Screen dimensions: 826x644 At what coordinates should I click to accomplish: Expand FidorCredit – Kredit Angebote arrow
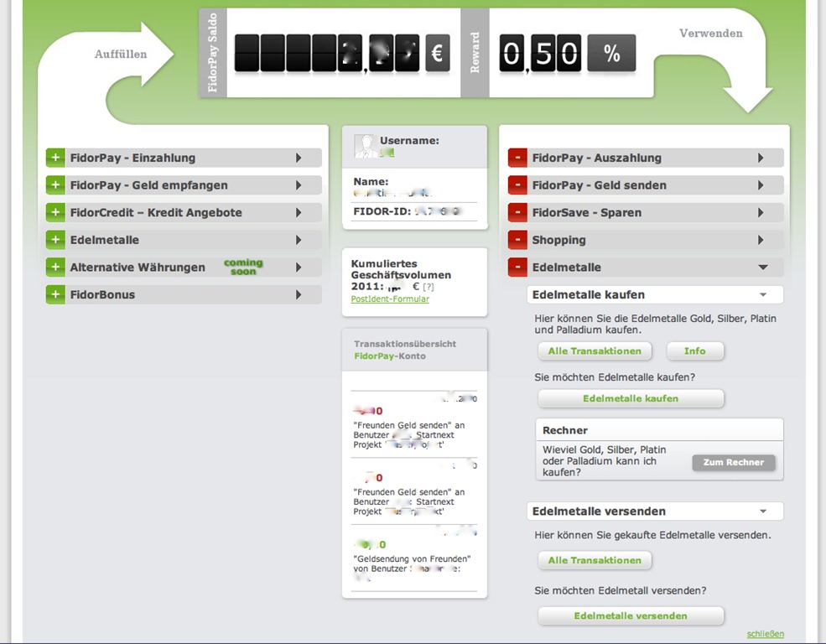pyautogui.click(x=299, y=213)
